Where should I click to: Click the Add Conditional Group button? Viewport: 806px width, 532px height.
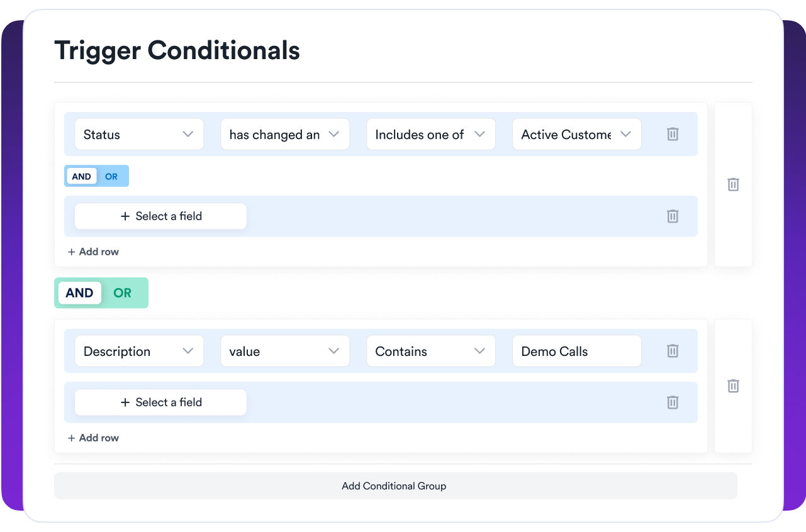tap(395, 486)
